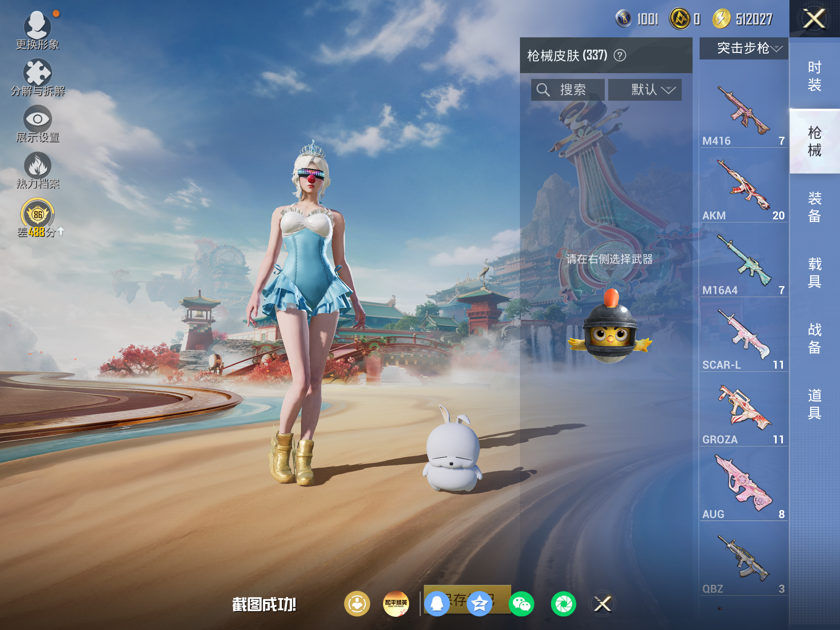The width and height of the screenshot is (840, 630).
Task: Open the 战备 tab
Action: pyautogui.click(x=814, y=338)
